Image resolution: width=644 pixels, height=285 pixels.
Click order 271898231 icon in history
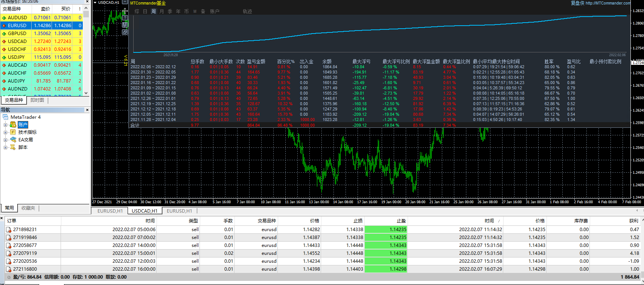point(9,230)
